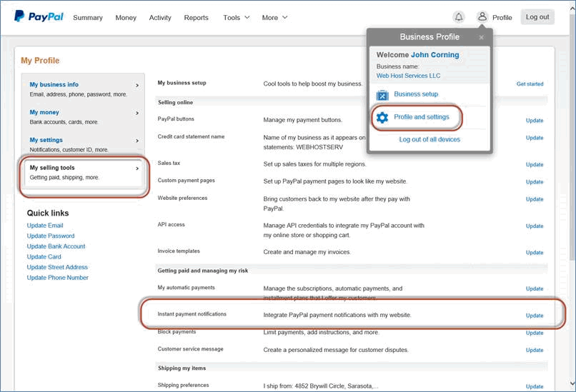The height and width of the screenshot is (392, 576).
Task: Open the Summary tab
Action: 88,18
